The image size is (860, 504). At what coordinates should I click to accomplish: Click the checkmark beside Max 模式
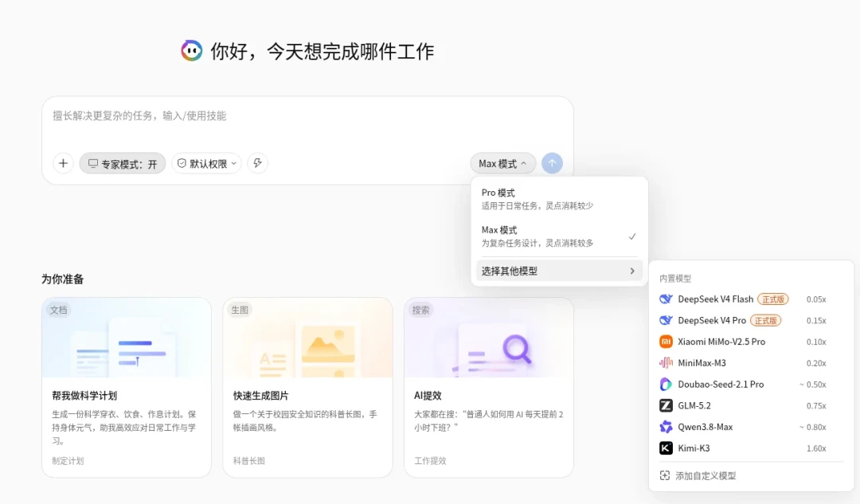[631, 236]
